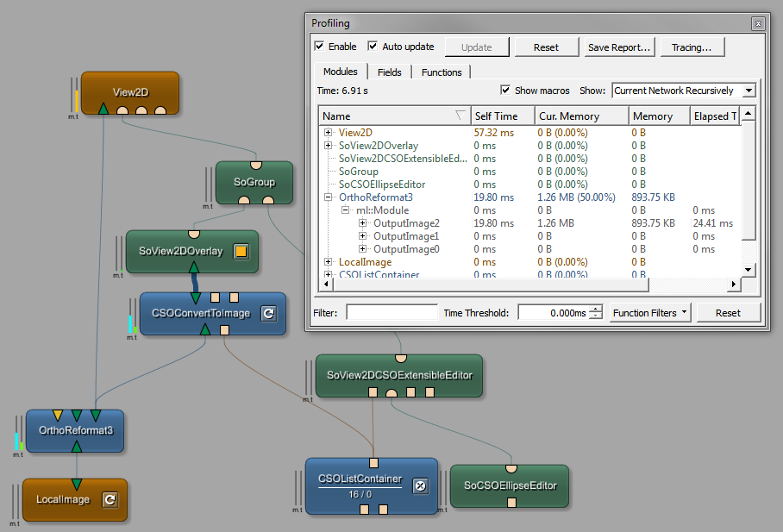Open the Function Filters dropdown
This screenshot has width=783, height=532.
(x=650, y=313)
